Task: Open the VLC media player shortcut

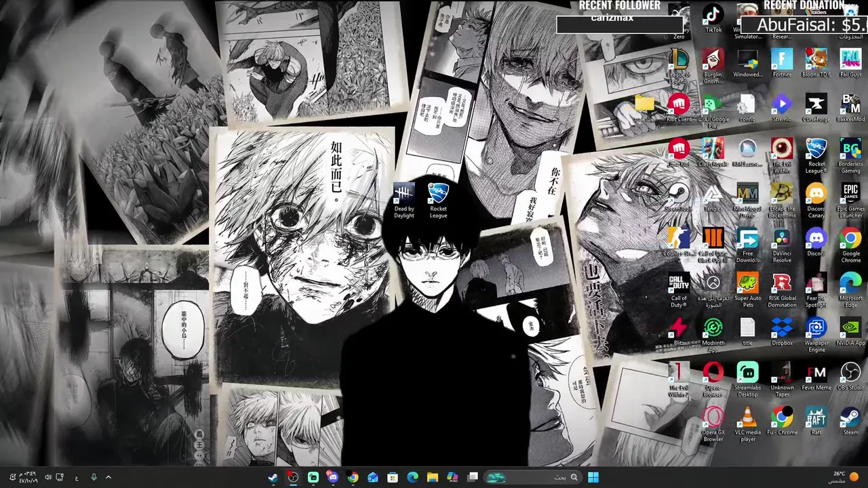Action: click(x=747, y=424)
